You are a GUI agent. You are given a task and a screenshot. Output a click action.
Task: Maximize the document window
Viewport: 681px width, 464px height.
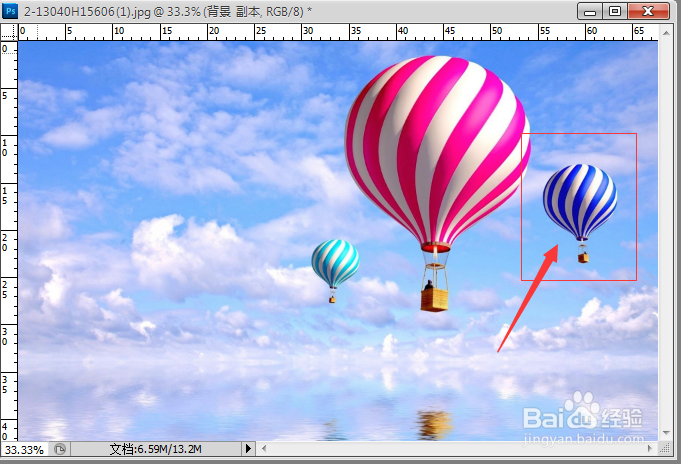[615, 11]
